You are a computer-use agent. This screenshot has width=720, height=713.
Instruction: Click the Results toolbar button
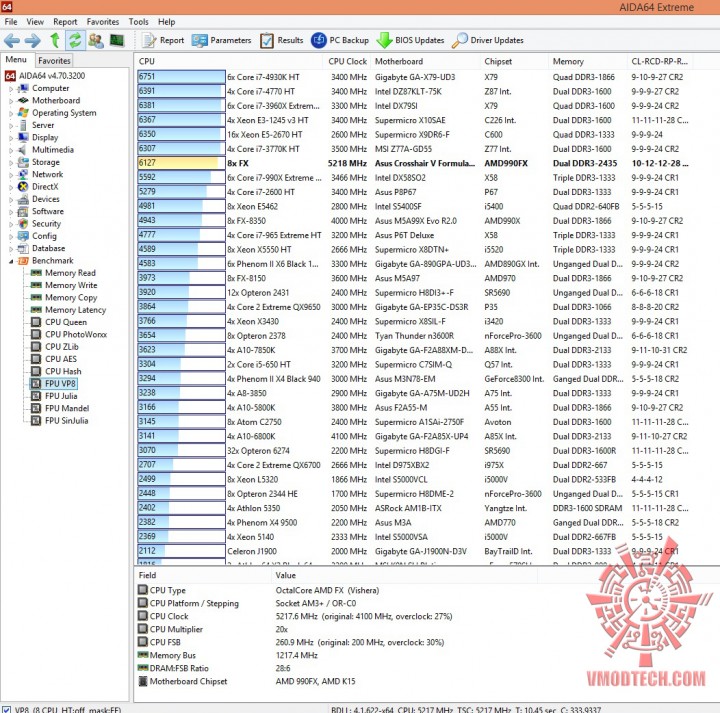click(281, 40)
